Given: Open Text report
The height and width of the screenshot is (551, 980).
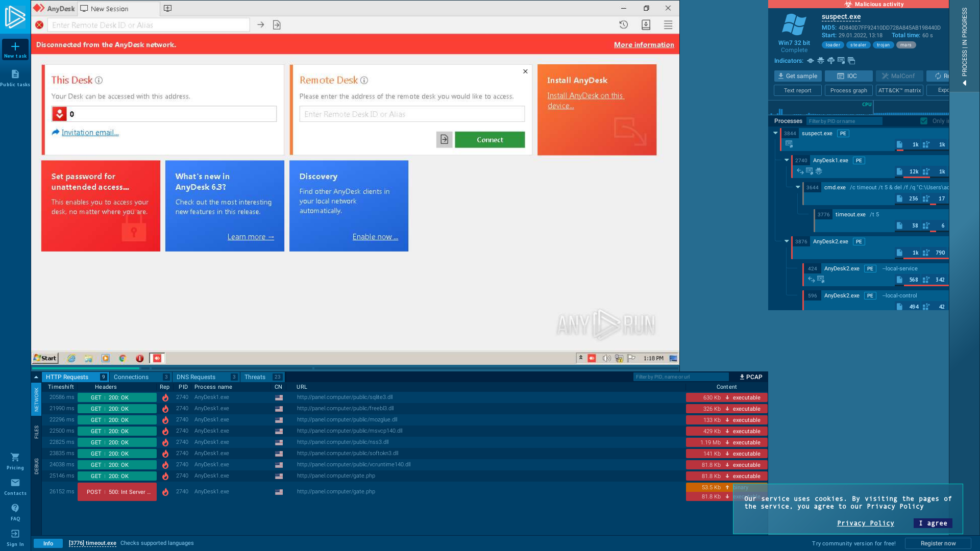Looking at the screenshot, I should pos(798,90).
